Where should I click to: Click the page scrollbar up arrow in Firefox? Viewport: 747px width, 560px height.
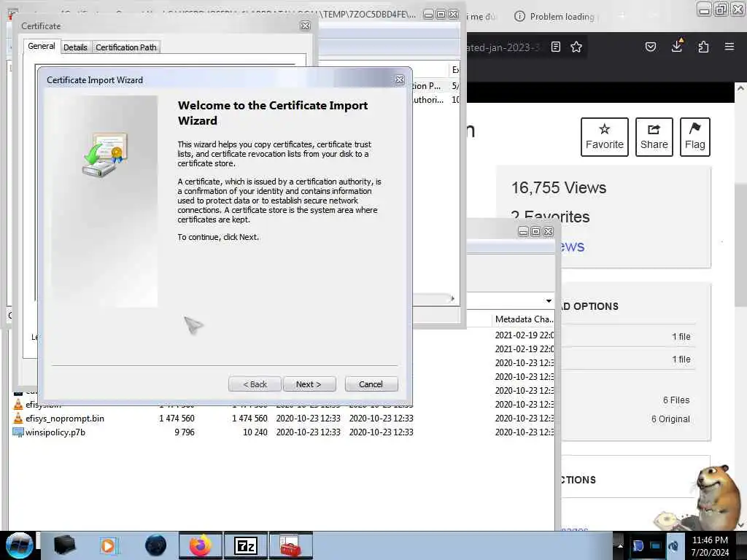click(x=740, y=88)
